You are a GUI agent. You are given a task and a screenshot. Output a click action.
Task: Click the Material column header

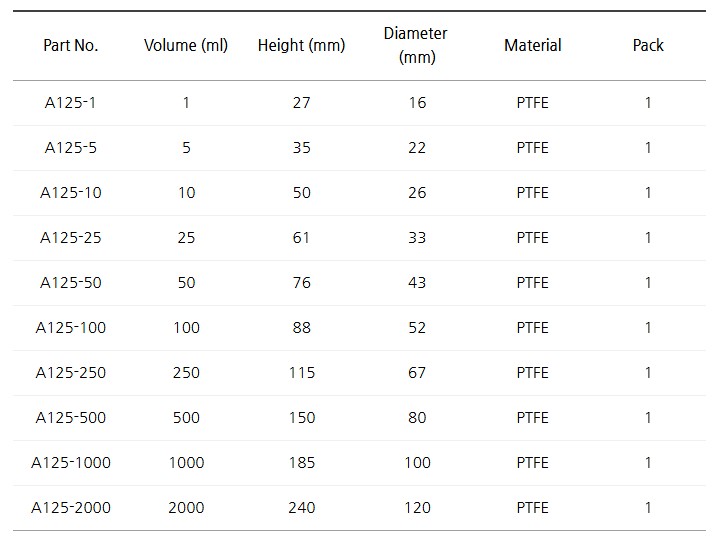[533, 45]
